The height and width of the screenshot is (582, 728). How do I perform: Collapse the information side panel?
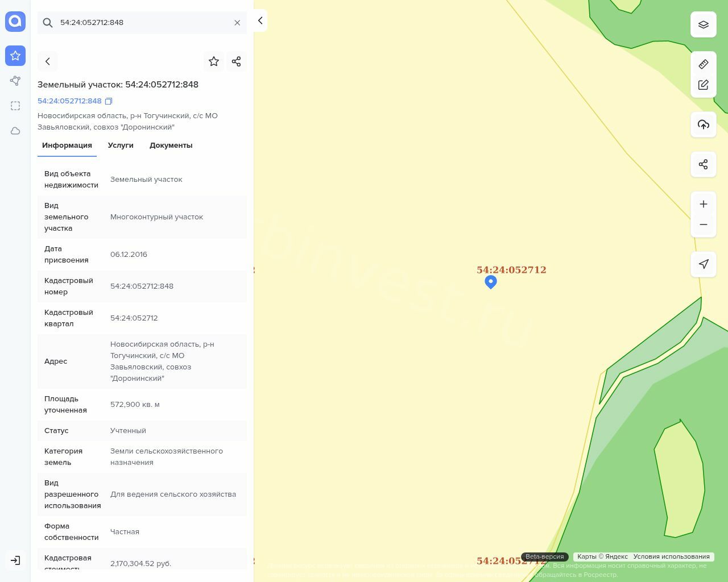point(260,21)
